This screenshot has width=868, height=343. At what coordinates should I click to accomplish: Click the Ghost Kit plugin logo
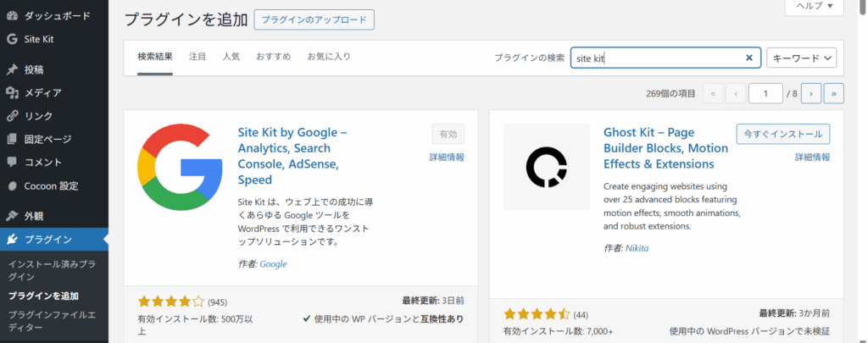(547, 167)
